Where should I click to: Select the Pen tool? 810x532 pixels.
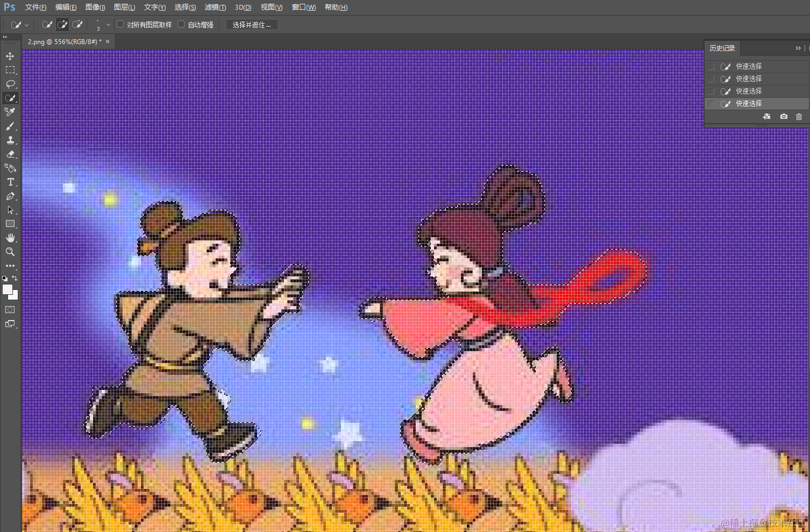tap(10, 196)
